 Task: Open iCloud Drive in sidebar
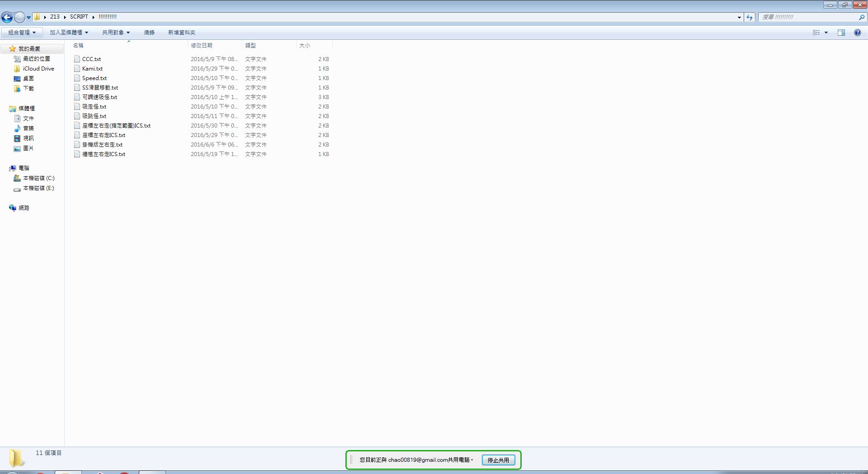coord(38,69)
